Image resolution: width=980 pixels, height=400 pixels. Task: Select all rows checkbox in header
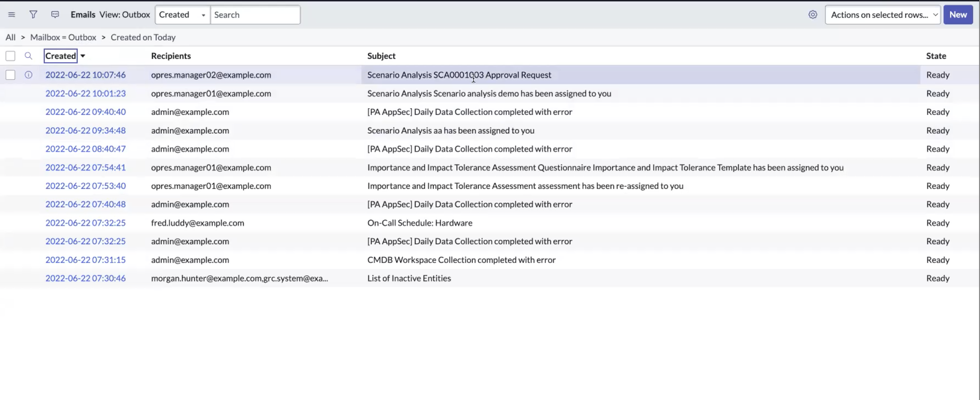(x=10, y=56)
